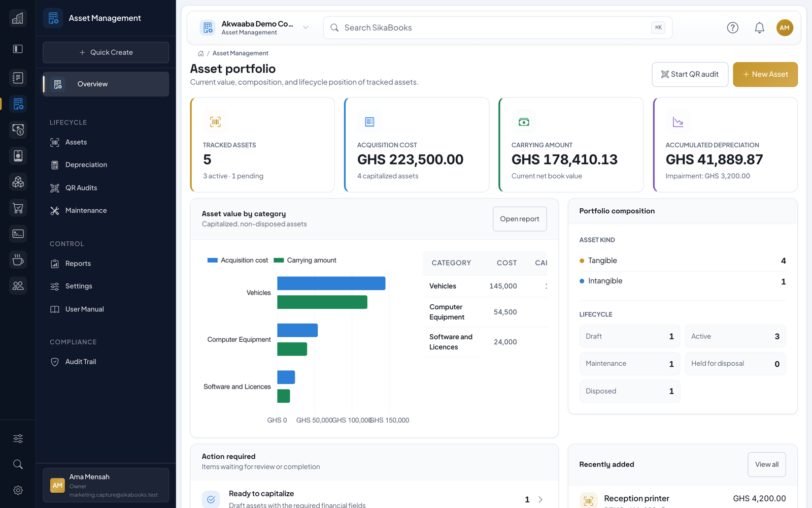Click the Computer Equipment blue bar
Viewport: 812px width, 508px height.
297,330
